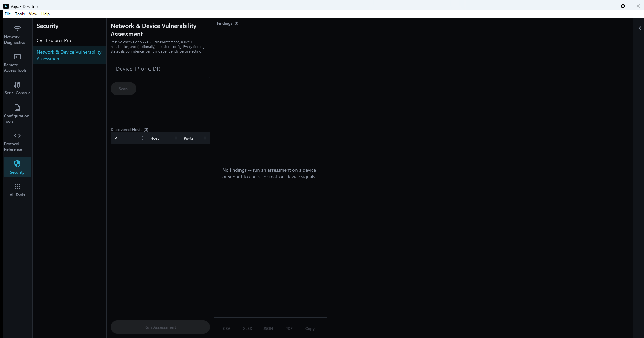Open Protocol Reference section

point(17,142)
